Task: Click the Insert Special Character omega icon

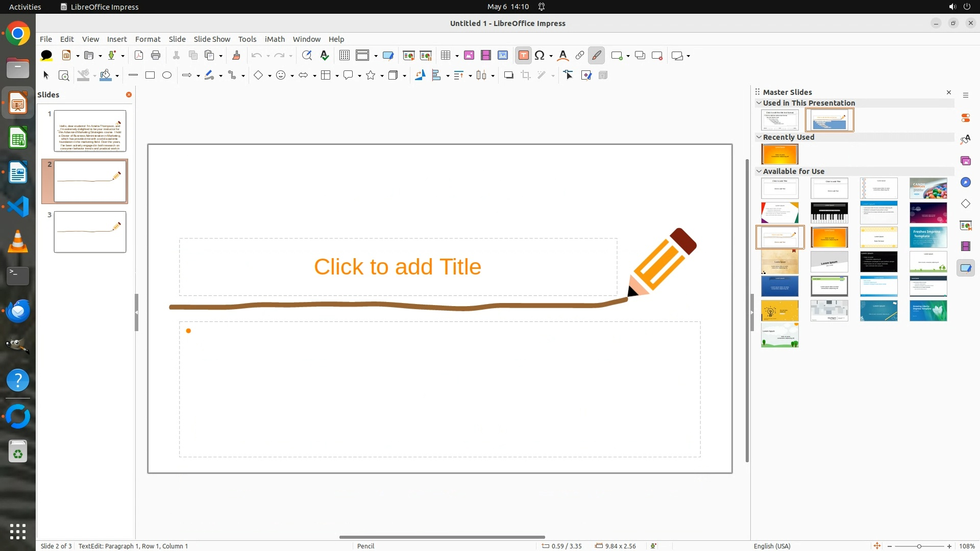Action: point(540,56)
